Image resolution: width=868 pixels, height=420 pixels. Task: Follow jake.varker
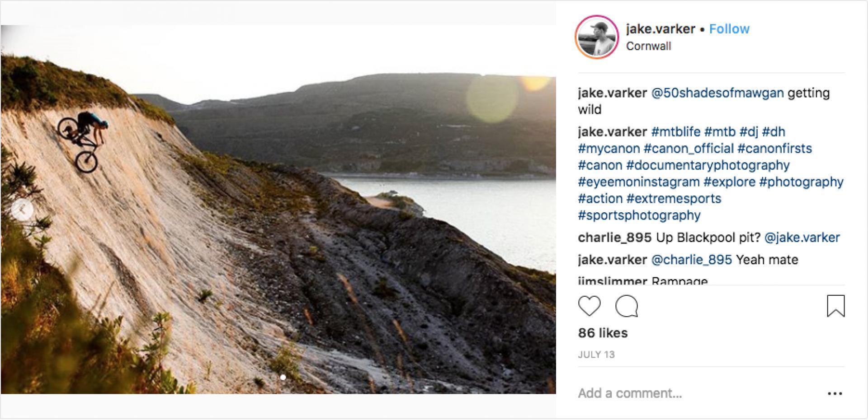[x=729, y=29]
